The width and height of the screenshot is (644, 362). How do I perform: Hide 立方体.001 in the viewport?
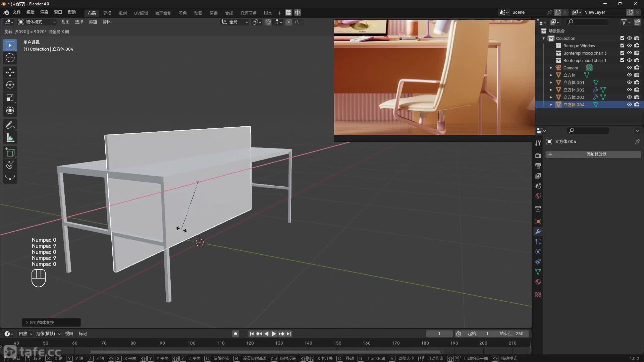pos(630,82)
